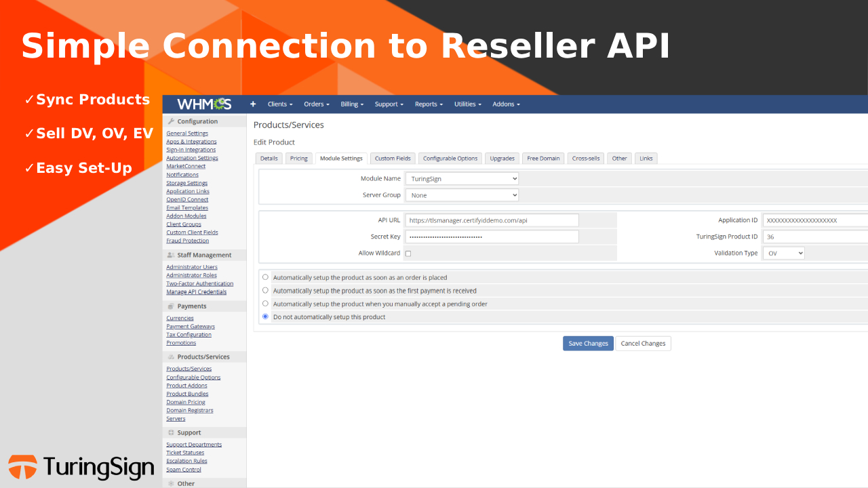Open Manage API Credentials
868x488 pixels.
197,292
